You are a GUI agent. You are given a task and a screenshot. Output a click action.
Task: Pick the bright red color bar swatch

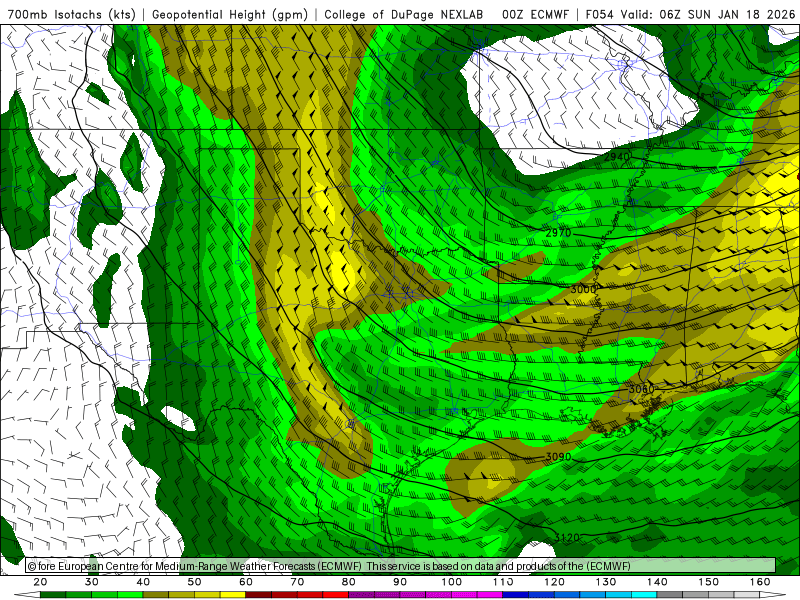coord(335,595)
